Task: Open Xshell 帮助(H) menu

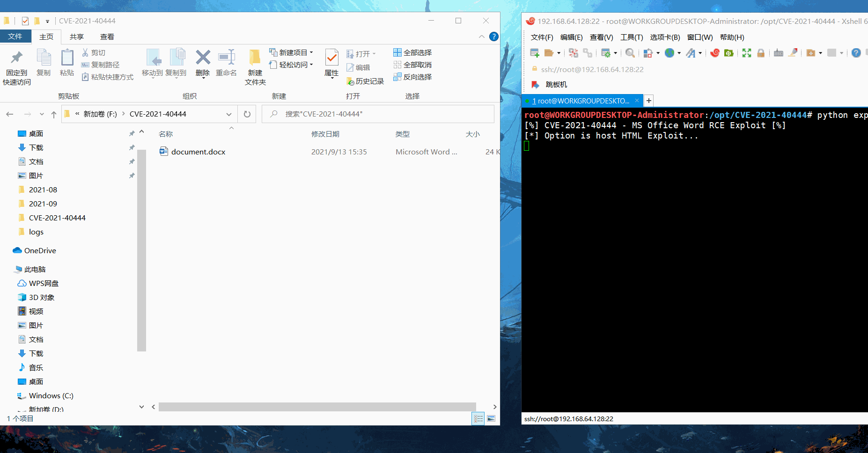Action: click(x=732, y=37)
